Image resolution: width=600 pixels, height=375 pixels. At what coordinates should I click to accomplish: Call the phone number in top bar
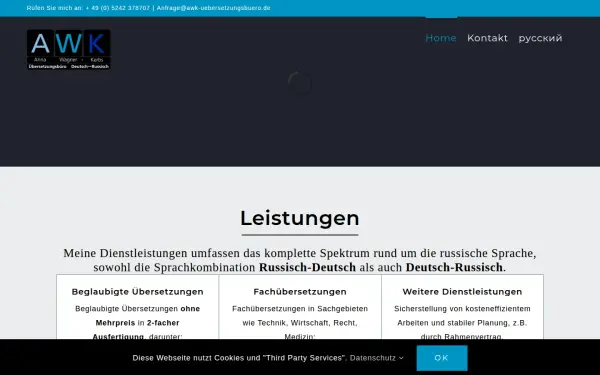pyautogui.click(x=118, y=8)
